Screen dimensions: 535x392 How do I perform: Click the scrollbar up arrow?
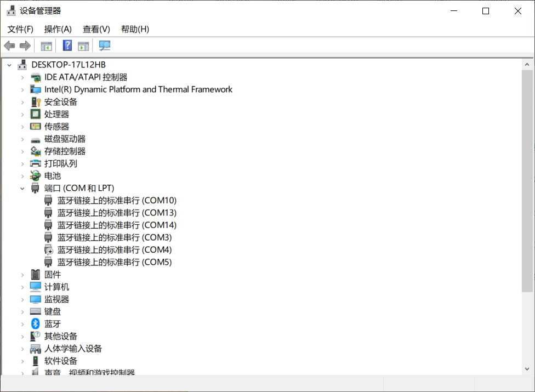click(x=527, y=65)
